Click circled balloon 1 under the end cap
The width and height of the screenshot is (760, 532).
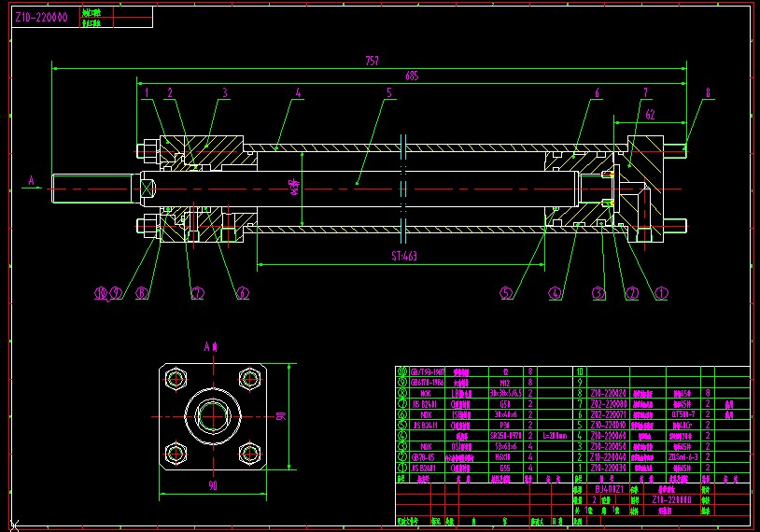pyautogui.click(x=662, y=293)
